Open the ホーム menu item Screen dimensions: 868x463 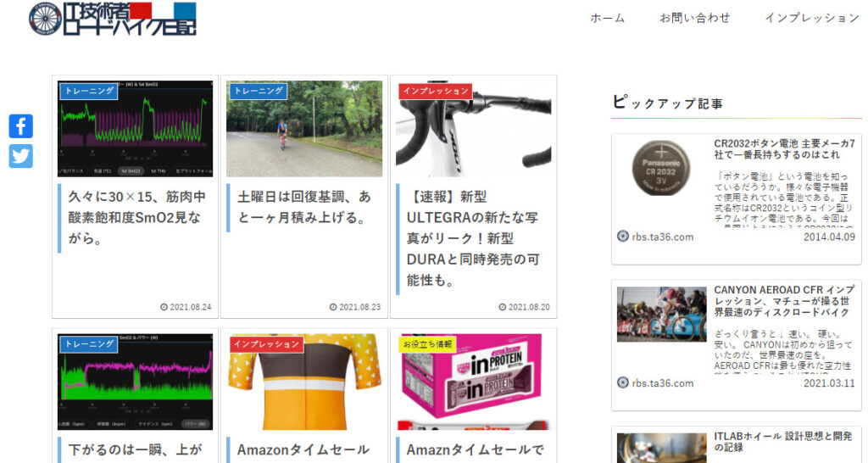coord(607,19)
